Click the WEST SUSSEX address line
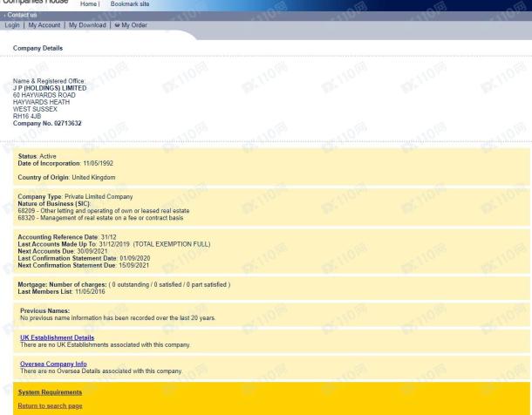532x415 pixels. click(35, 109)
